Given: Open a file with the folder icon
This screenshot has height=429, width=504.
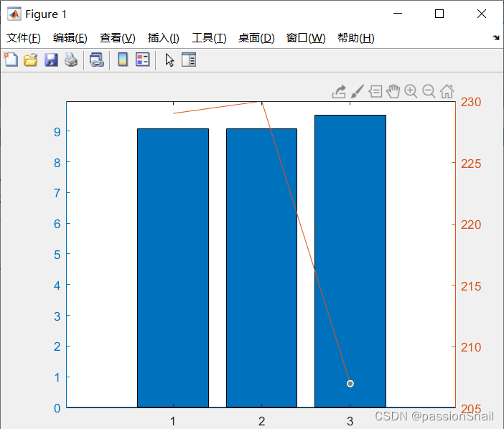Looking at the screenshot, I should [x=31, y=60].
